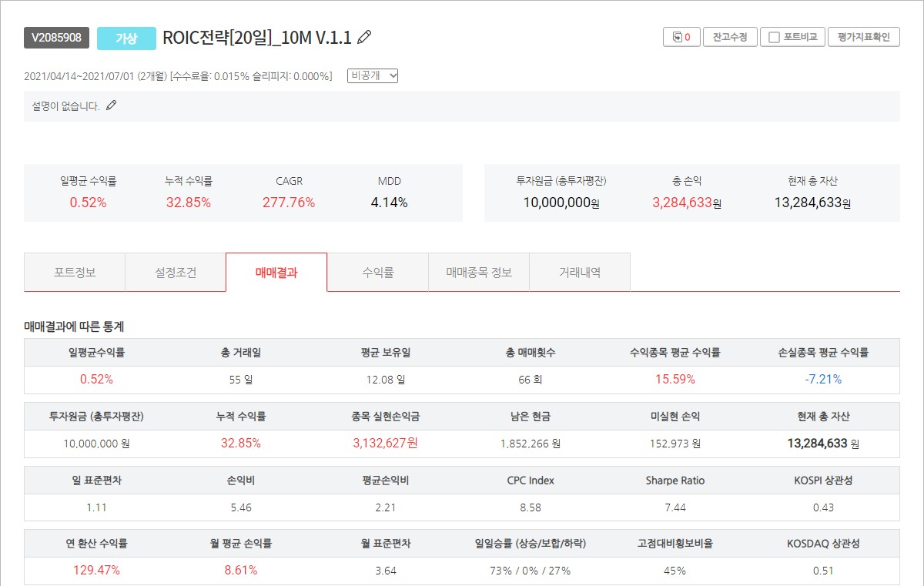Select the strategy name ROIC전략[20일]_10M V.1.1
This screenshot has width=924, height=586.
coord(257,38)
